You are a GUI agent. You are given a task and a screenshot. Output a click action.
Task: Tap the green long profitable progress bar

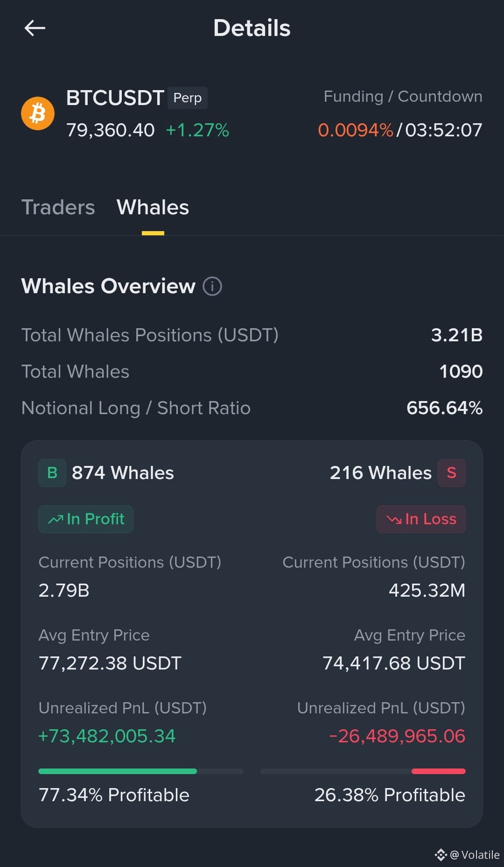tap(141, 771)
